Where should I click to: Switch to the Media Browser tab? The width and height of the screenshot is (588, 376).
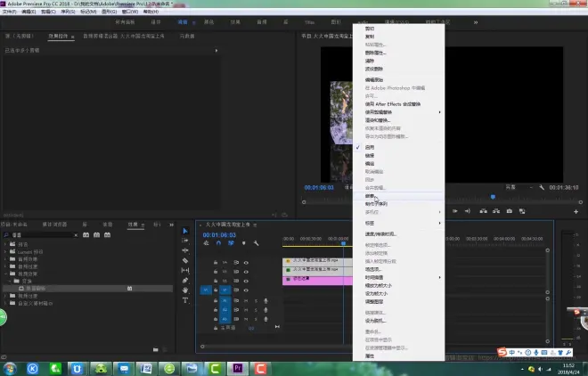[x=54, y=225]
